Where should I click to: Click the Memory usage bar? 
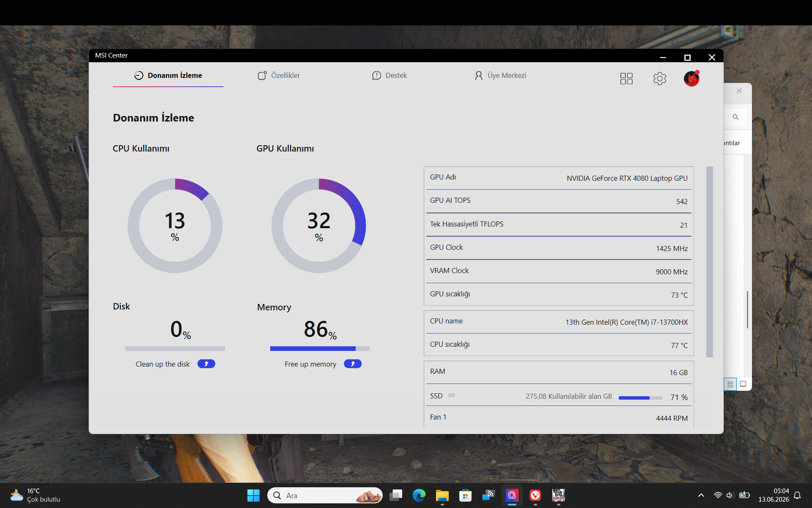[x=320, y=348]
